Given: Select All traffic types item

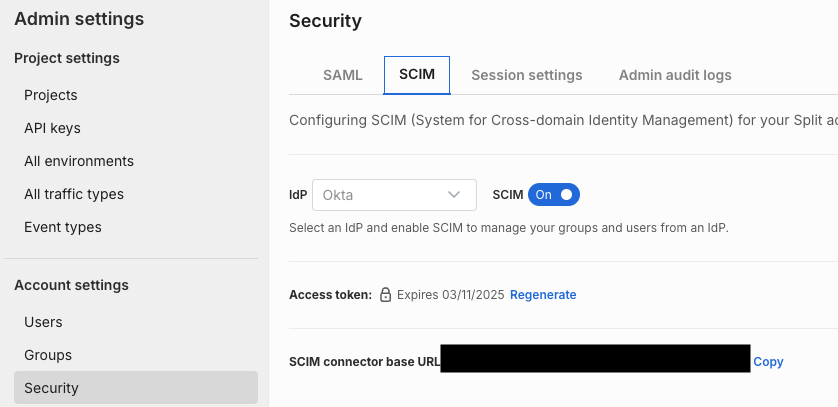Looking at the screenshot, I should 74,194.
